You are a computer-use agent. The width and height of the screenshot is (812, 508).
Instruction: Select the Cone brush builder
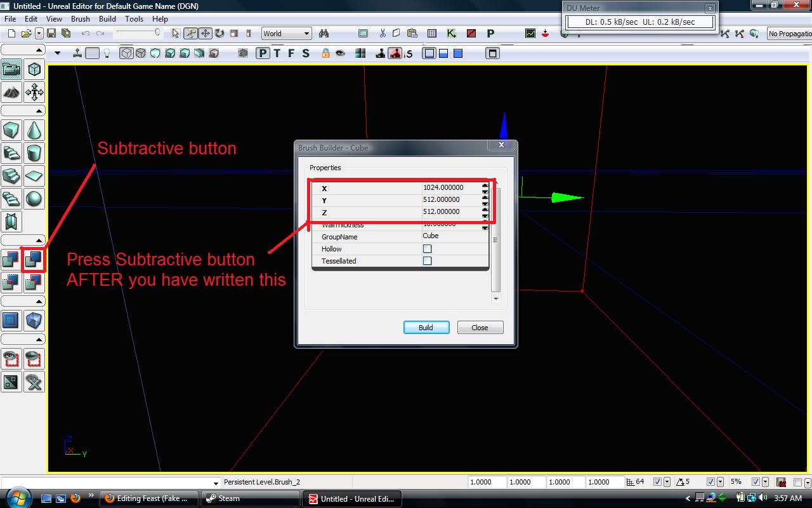click(x=34, y=131)
